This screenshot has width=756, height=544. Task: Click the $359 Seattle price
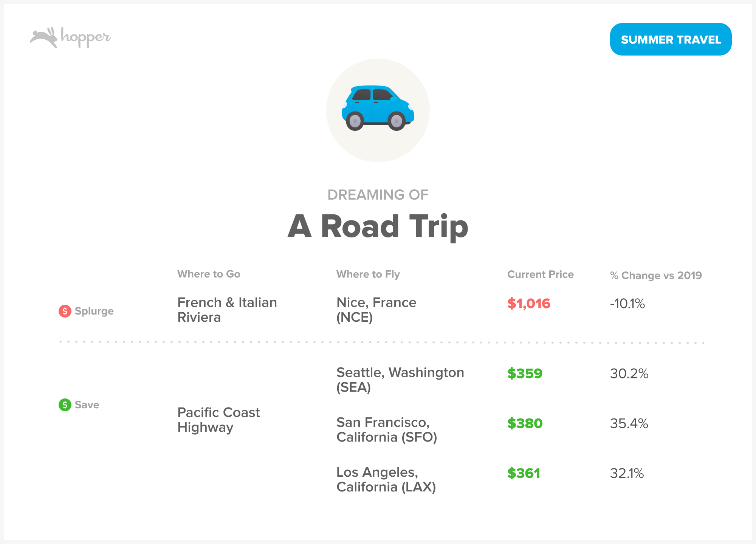(x=525, y=374)
